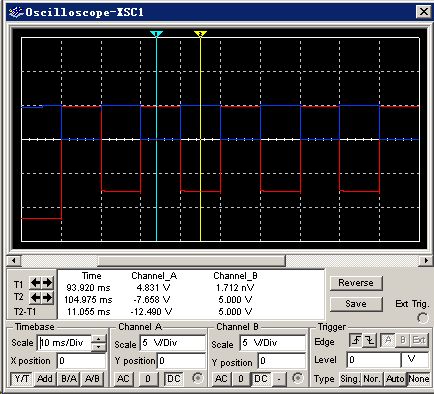Click cyan T1 cursor marker at top
The width and height of the screenshot is (434, 394).
pos(156,34)
